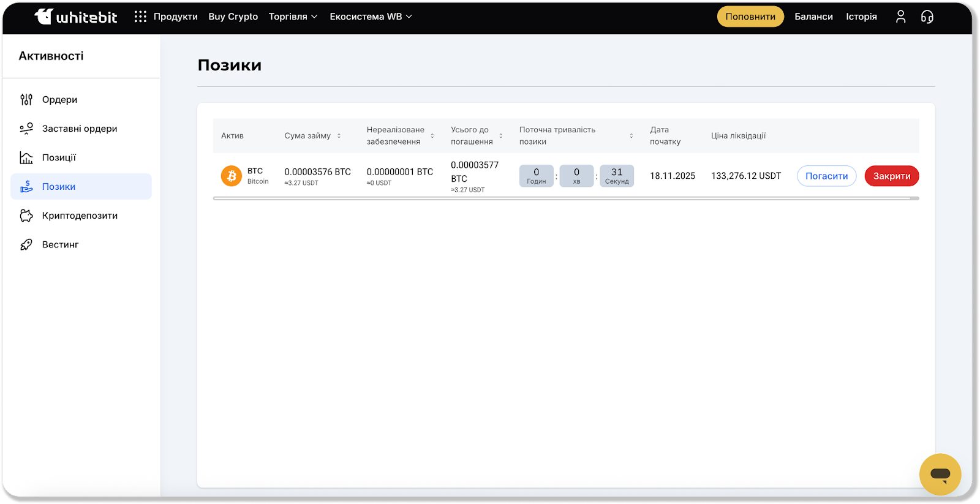Viewport: 980px width, 504px height.
Task: Expand the Екосистема WB dropdown
Action: pyautogui.click(x=371, y=17)
